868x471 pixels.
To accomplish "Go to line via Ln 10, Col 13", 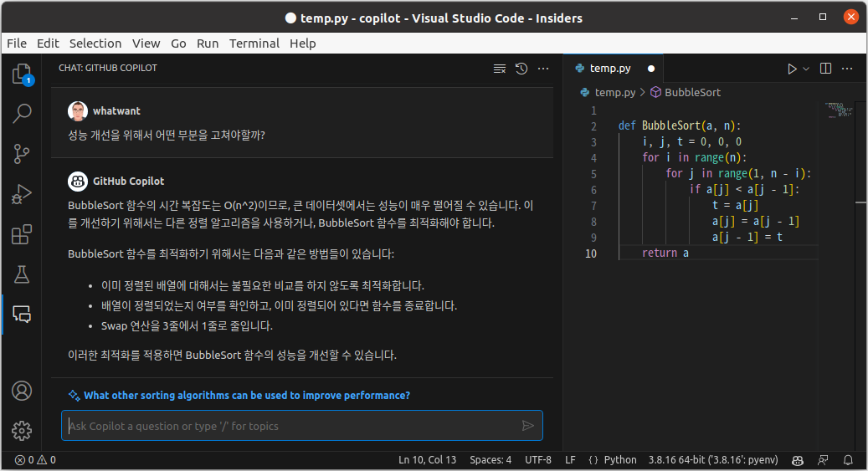I will click(428, 460).
